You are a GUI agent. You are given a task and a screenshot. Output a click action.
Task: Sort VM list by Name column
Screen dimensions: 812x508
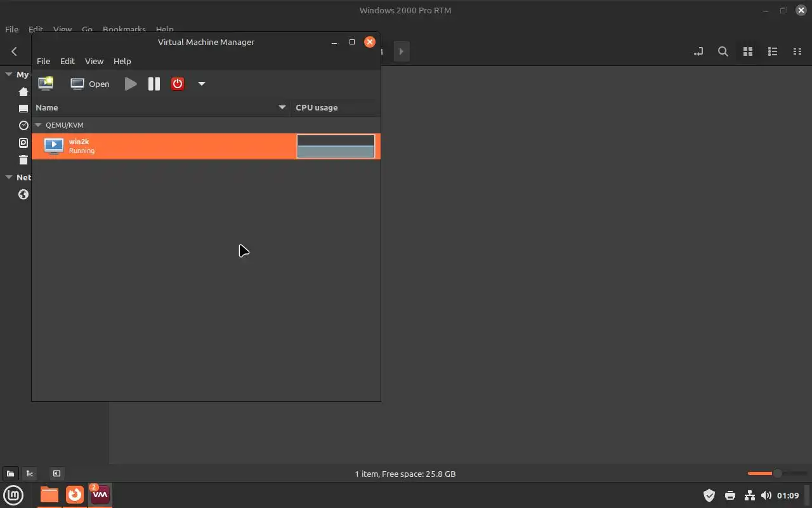tap(161, 107)
